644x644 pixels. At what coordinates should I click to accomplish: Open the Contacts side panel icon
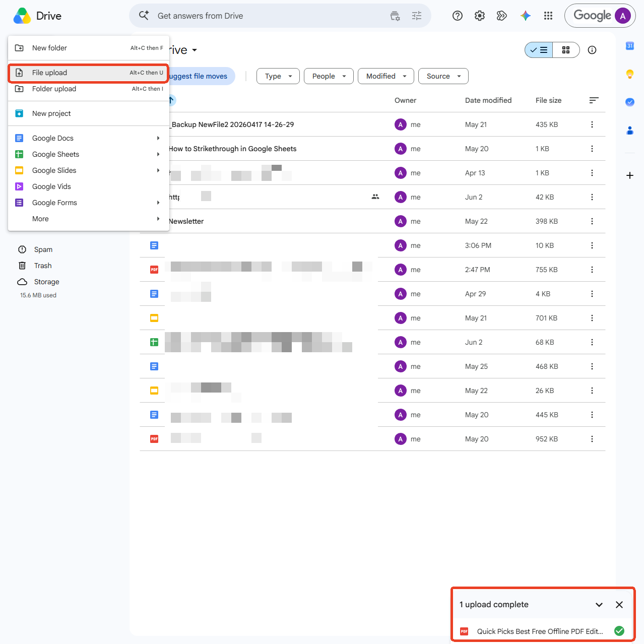point(630,130)
